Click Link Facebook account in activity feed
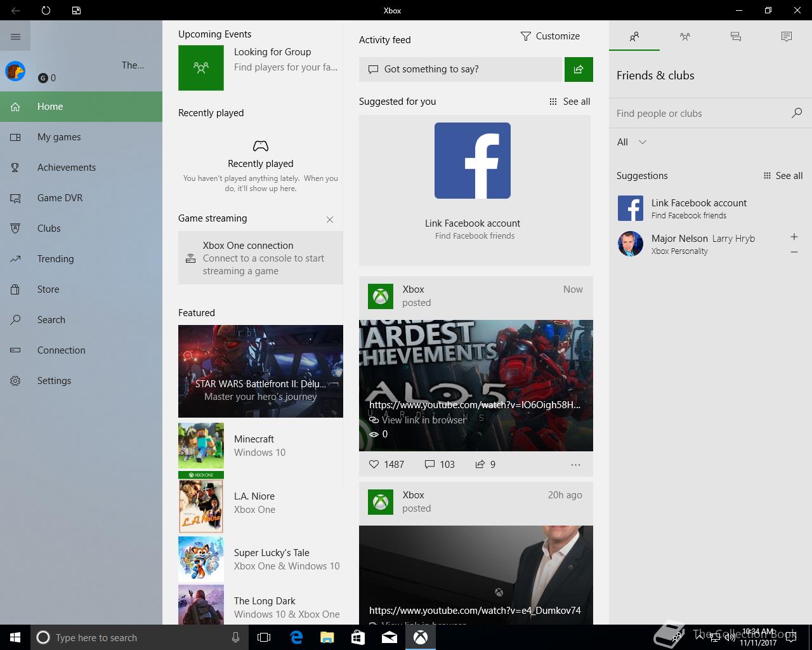This screenshot has width=812, height=650. 473,223
